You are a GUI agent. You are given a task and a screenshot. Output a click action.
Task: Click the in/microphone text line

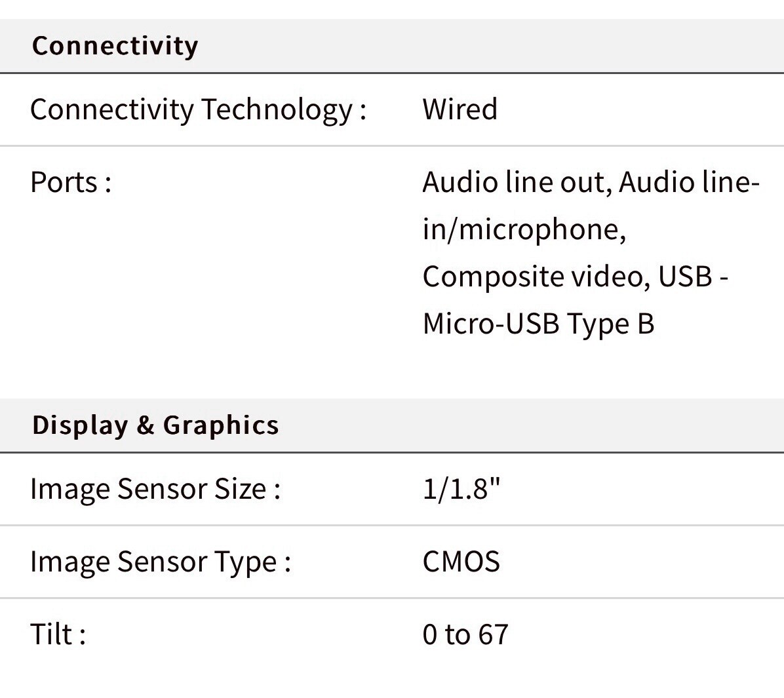point(524,229)
